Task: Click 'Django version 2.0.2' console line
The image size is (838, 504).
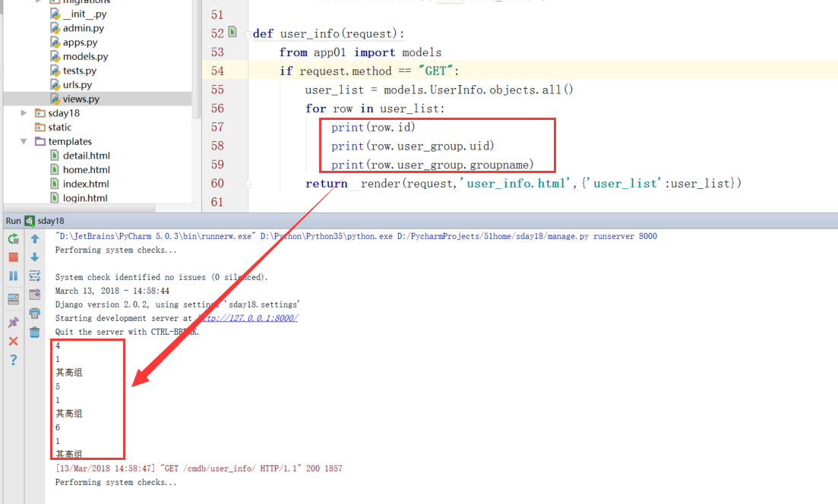Action: (x=178, y=304)
